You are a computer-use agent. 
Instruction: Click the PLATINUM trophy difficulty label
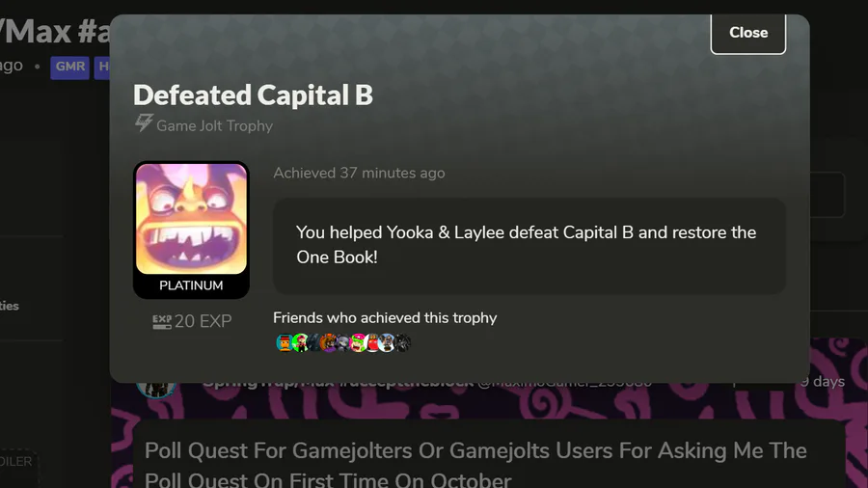pyautogui.click(x=191, y=285)
